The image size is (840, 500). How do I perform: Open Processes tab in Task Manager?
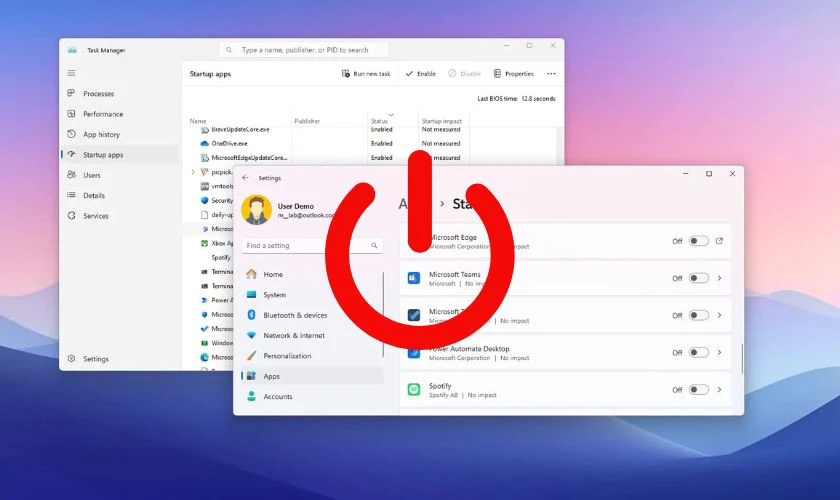(119, 93)
